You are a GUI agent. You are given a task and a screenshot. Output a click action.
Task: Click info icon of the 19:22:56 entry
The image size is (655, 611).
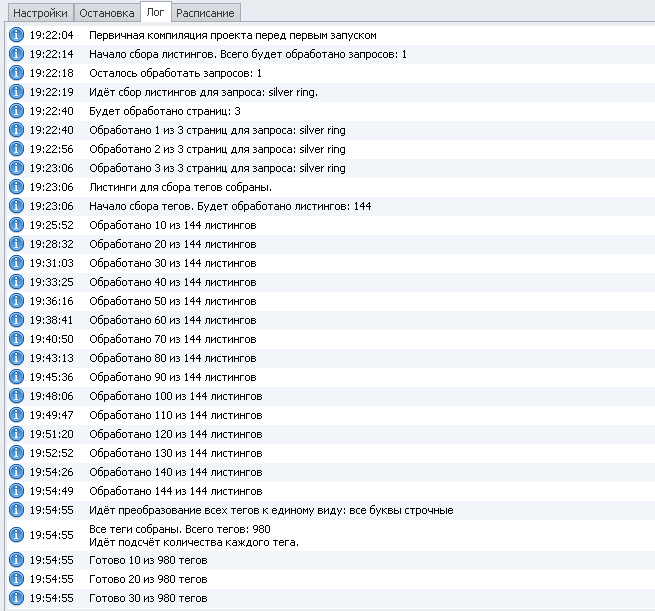click(x=16, y=149)
